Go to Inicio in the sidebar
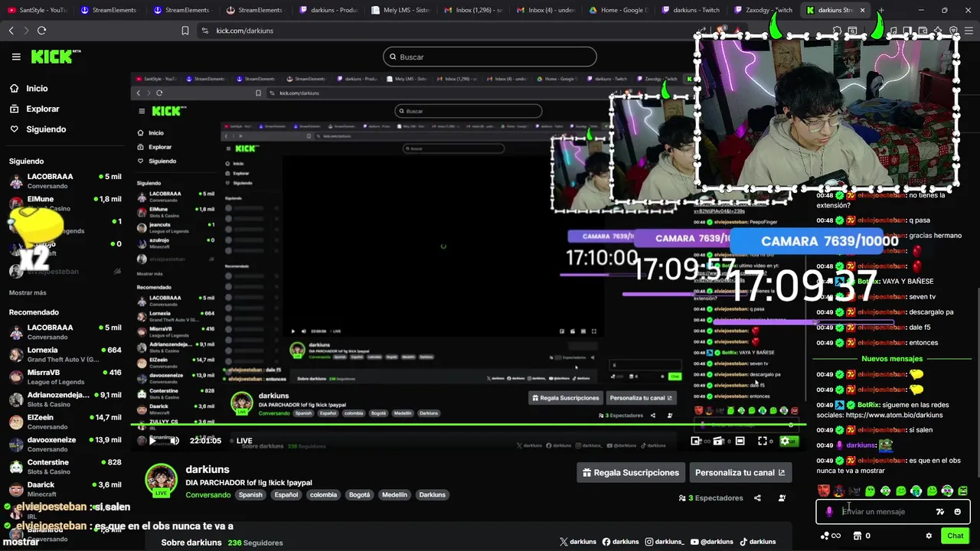This screenshot has height=551, width=980. click(x=37, y=89)
